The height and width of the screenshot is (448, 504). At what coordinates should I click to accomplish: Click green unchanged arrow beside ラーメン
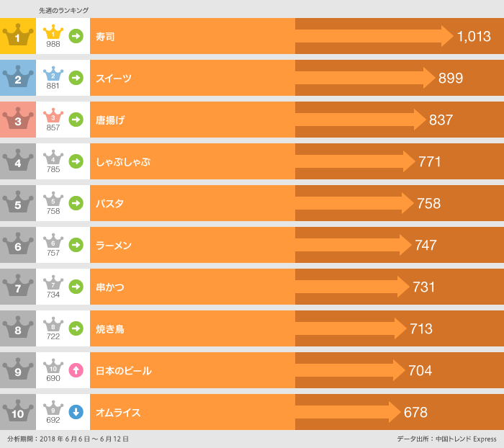[76, 245]
